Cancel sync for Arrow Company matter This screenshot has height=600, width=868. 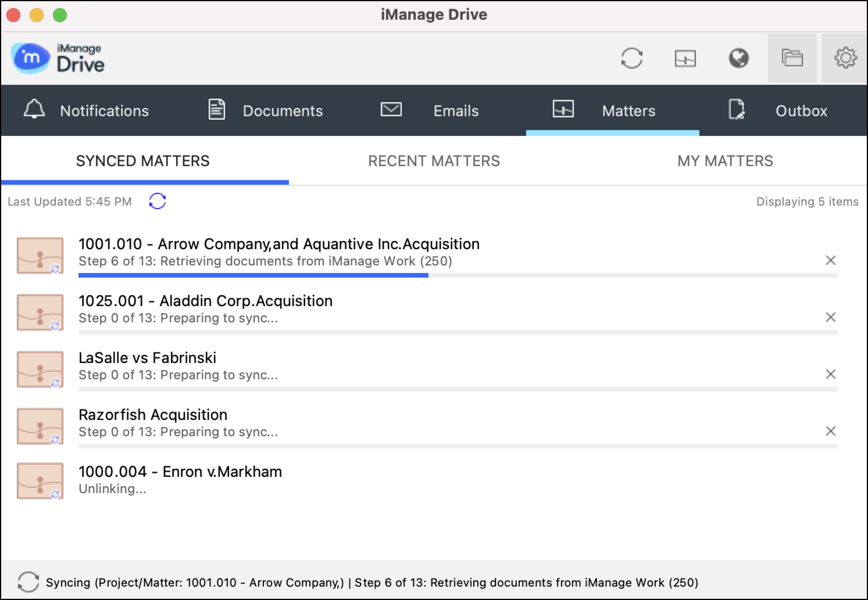coord(830,261)
